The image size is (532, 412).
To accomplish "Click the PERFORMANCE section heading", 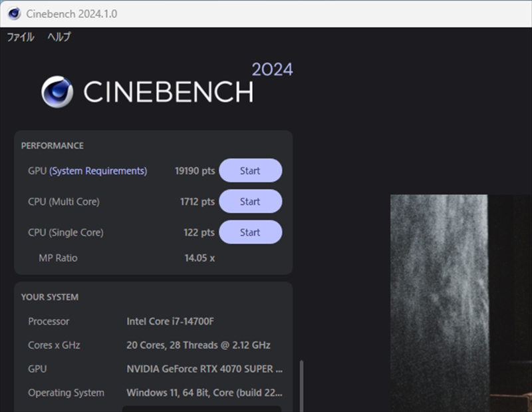I will [53, 146].
